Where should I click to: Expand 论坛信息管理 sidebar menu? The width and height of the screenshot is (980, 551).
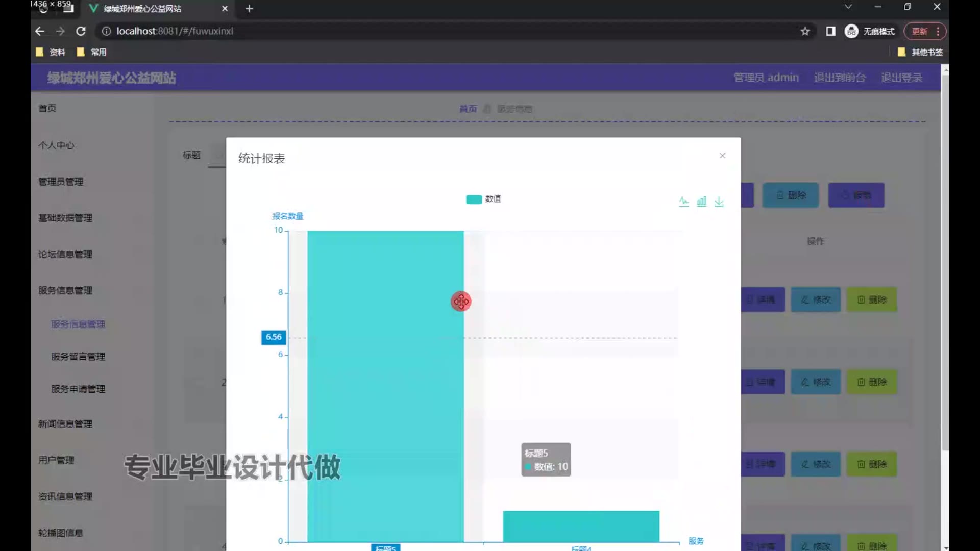[65, 254]
